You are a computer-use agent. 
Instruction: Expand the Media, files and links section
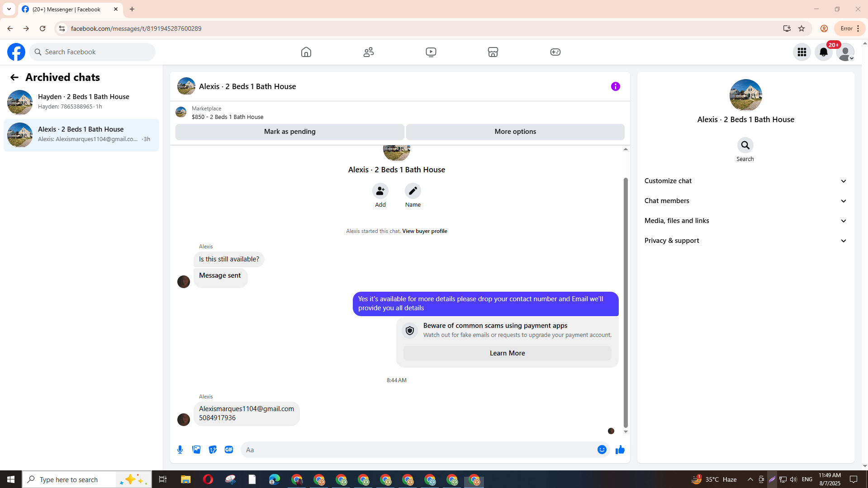click(x=745, y=221)
